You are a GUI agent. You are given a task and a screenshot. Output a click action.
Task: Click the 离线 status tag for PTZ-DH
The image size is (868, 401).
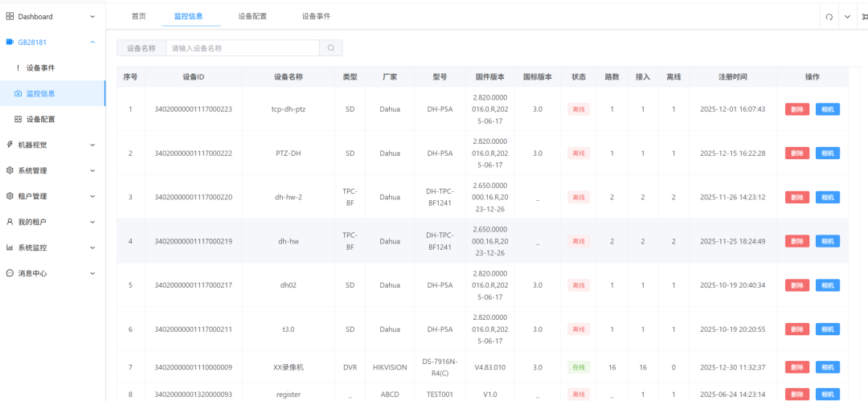pyautogui.click(x=579, y=153)
